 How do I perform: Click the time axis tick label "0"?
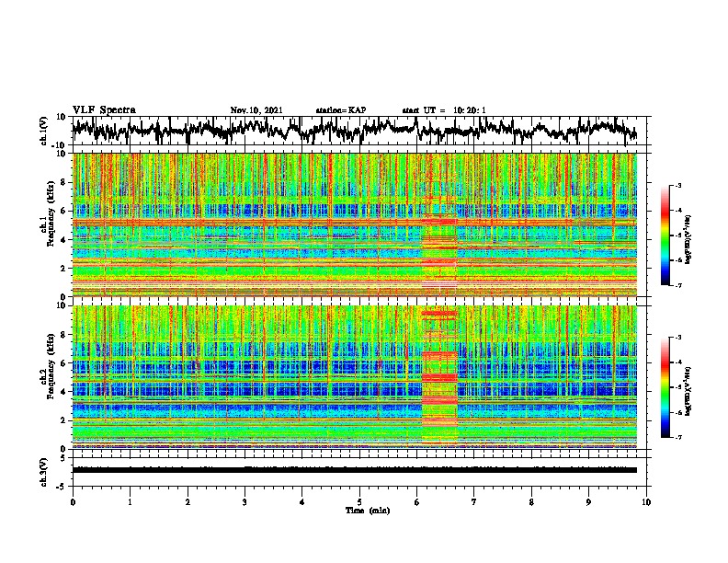[73, 502]
